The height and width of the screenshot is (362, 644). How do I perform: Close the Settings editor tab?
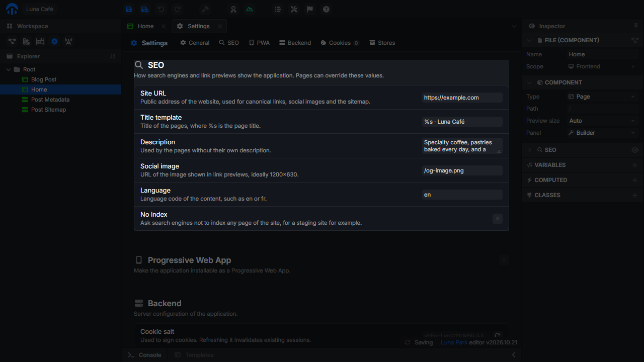pos(220,26)
